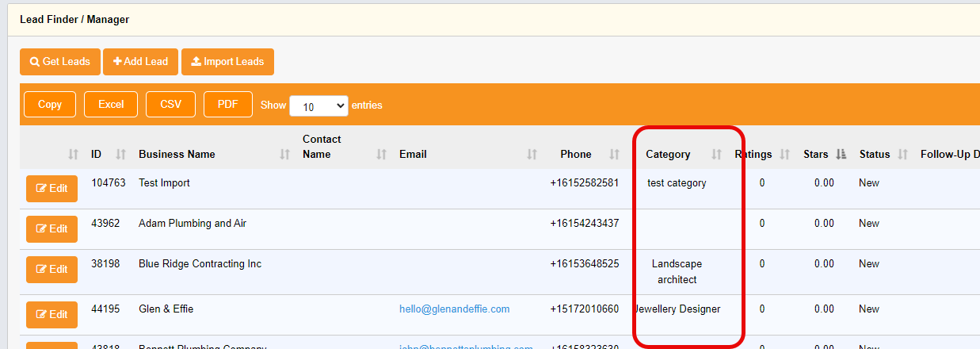Copy table data with Copy button
The image size is (980, 349).
tap(50, 105)
